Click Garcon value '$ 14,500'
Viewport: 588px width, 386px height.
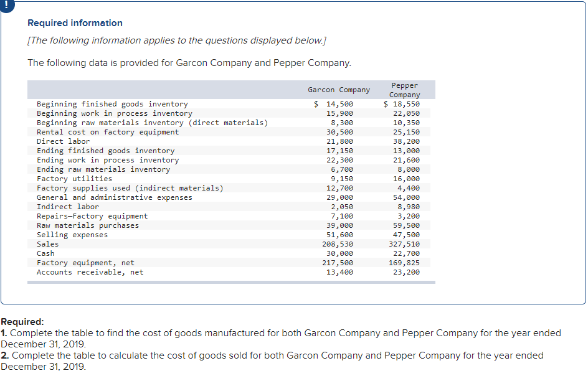point(333,104)
